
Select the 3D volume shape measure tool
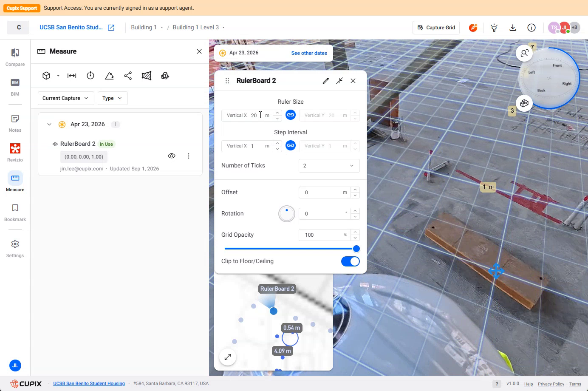pos(165,76)
